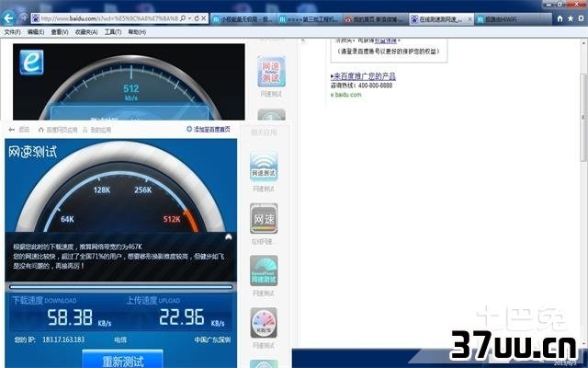The width and height of the screenshot is (588, 368).
Task: Click the browser Forward arrow button
Action: [x=23, y=17]
